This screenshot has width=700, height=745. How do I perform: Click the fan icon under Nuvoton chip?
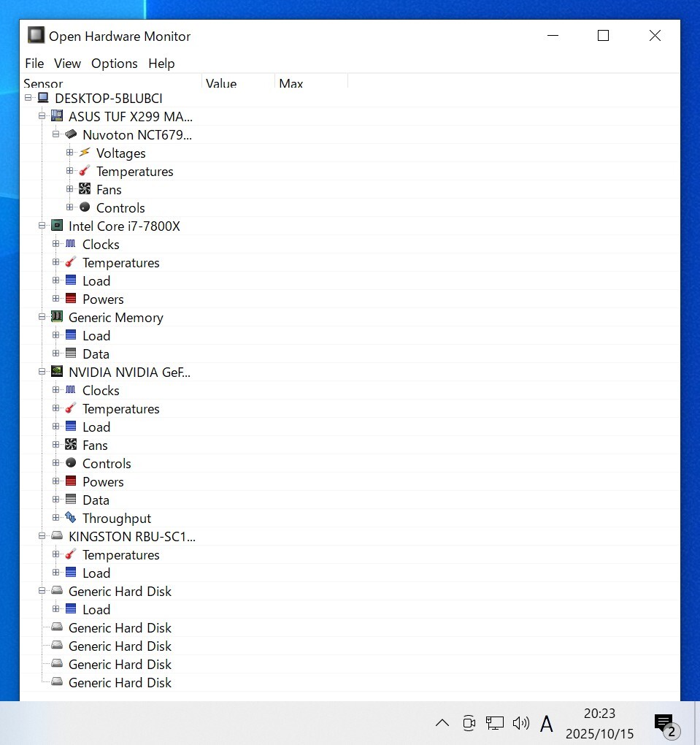coord(85,189)
